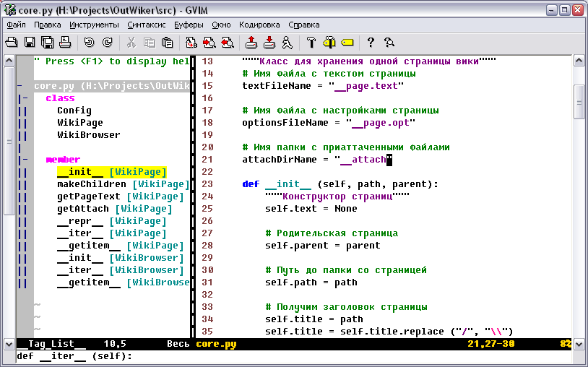
Task: Click the left pane scrollbar up arrow
Action: pyautogui.click(x=9, y=61)
